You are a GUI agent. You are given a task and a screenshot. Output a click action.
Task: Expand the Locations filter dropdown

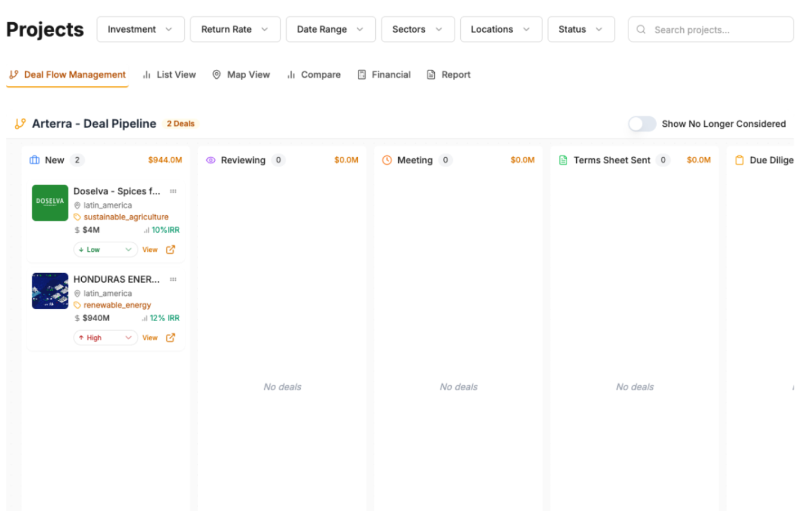(501, 29)
